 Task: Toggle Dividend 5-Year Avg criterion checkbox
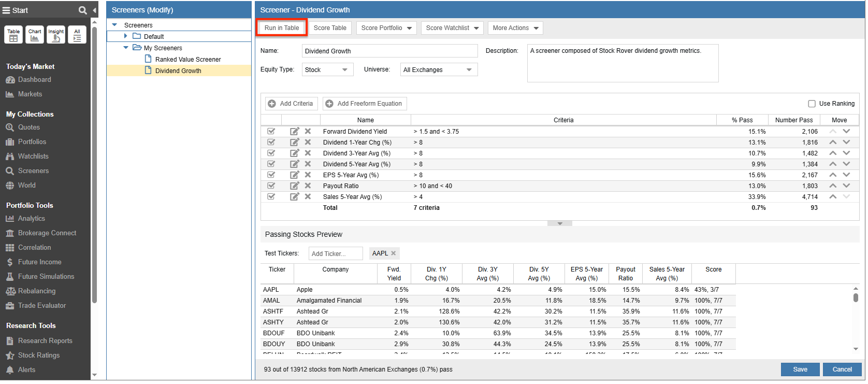271,164
